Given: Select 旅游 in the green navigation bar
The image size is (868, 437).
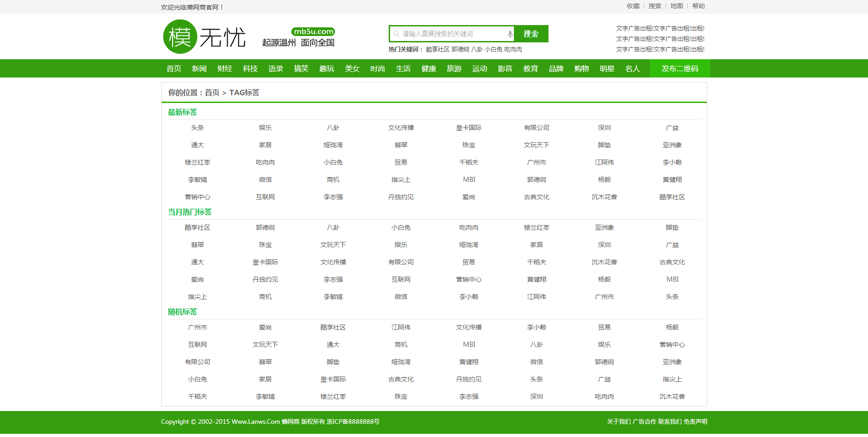Looking at the screenshot, I should point(454,69).
